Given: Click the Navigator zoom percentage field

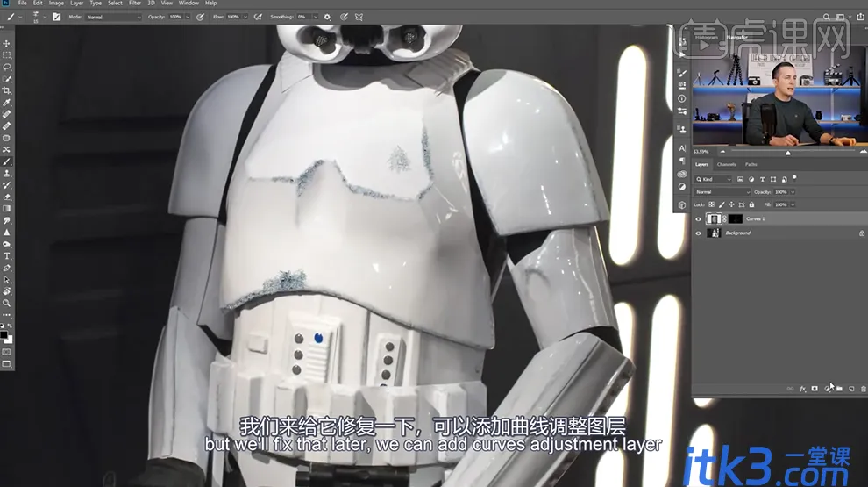Looking at the screenshot, I should [x=702, y=152].
